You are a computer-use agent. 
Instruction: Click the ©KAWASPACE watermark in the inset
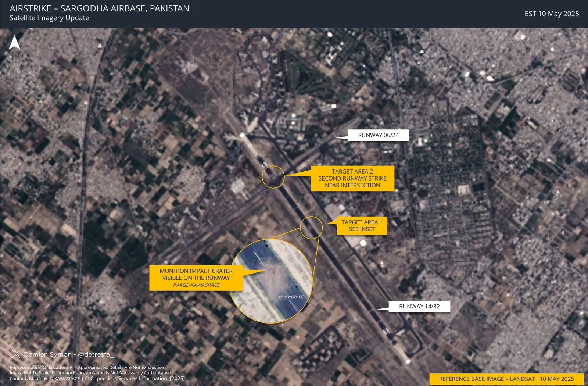coord(291,297)
